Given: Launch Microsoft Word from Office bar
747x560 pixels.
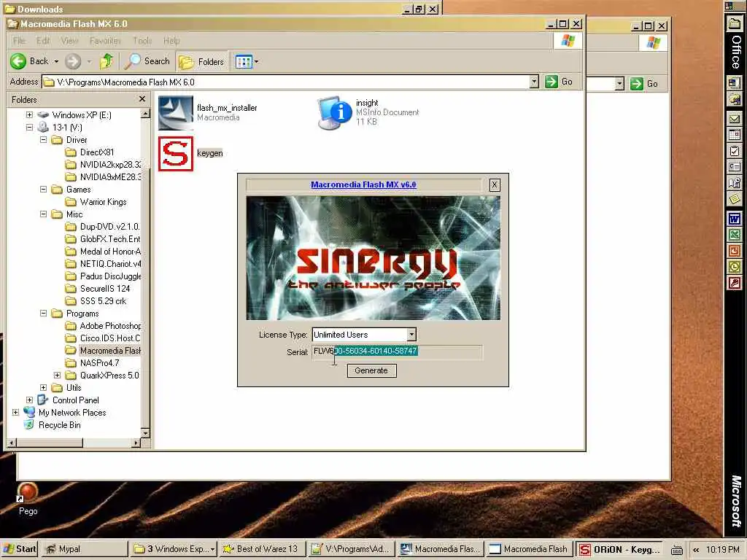Looking at the screenshot, I should [735, 219].
